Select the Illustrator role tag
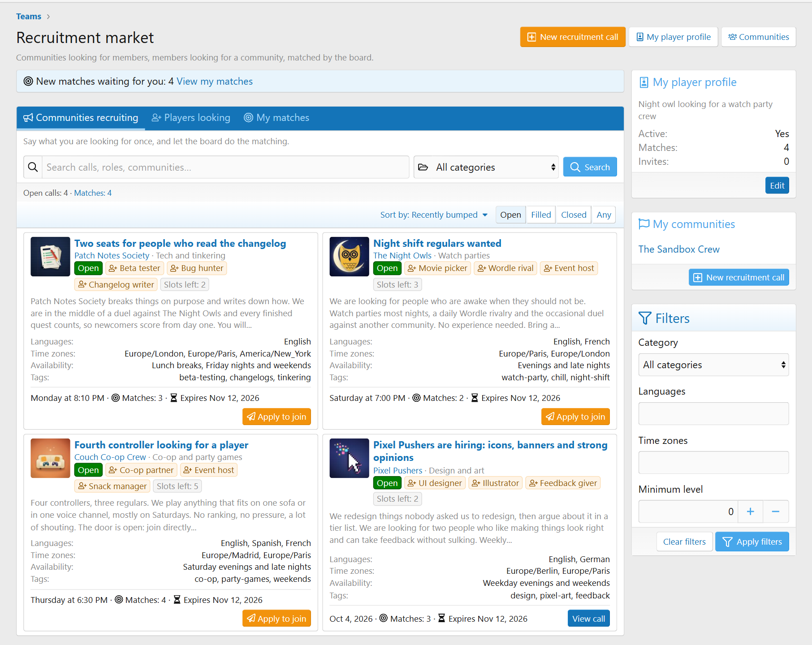Screen dimensions: 812x645 (495, 483)
